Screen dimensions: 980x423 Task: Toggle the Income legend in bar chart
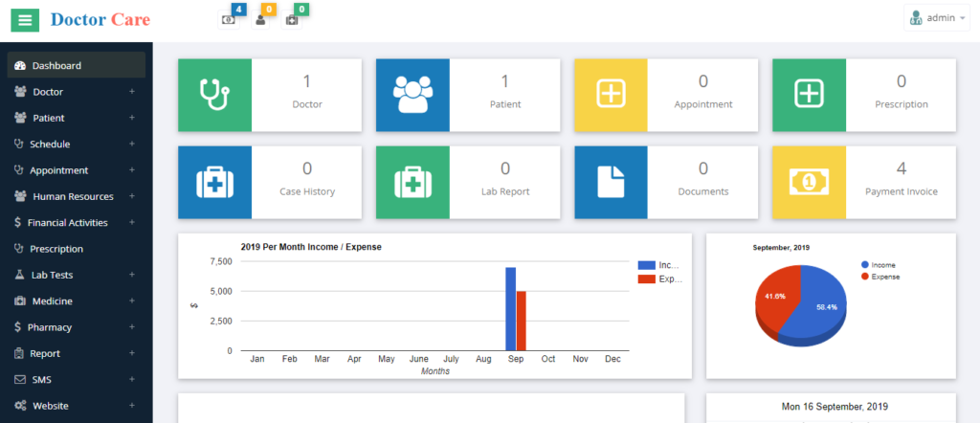point(659,265)
